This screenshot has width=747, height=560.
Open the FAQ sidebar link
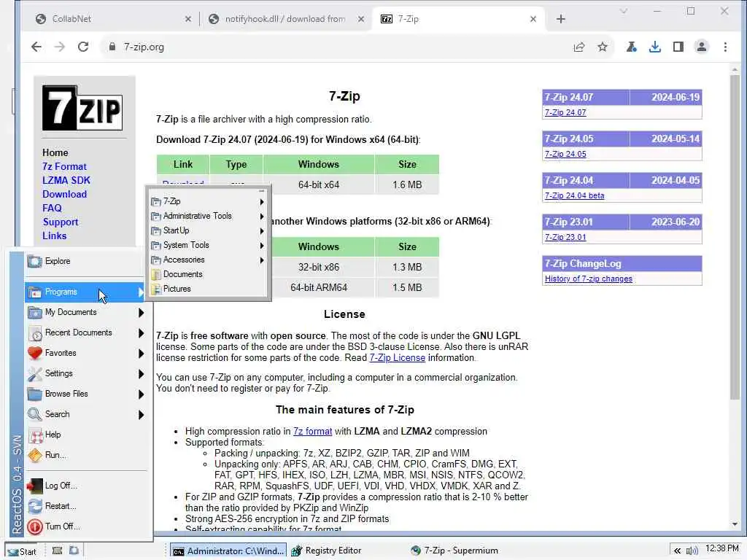click(x=52, y=208)
